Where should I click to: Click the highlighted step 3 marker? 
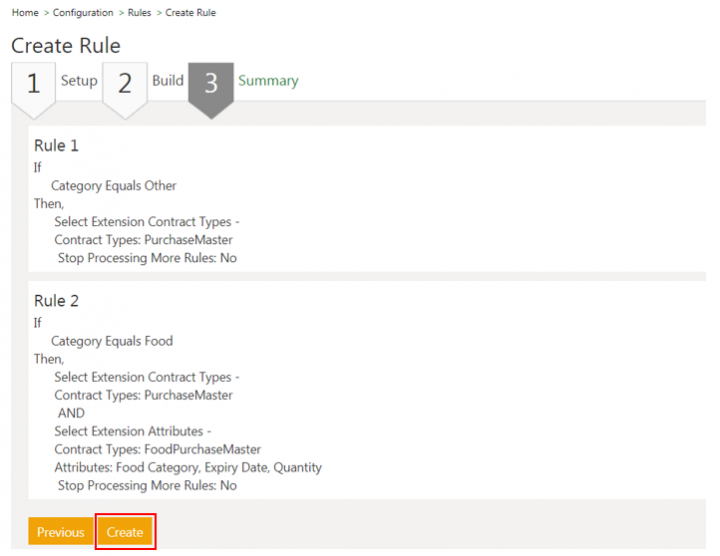pos(211,84)
